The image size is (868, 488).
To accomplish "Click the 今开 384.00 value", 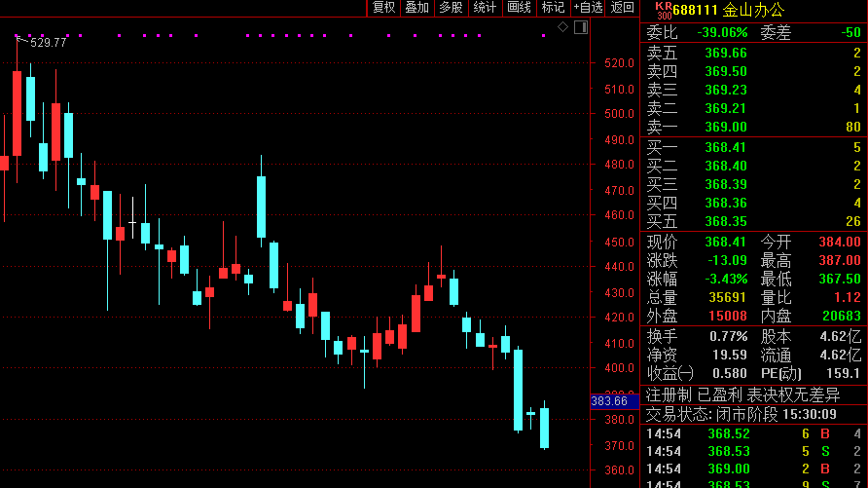I will (840, 243).
